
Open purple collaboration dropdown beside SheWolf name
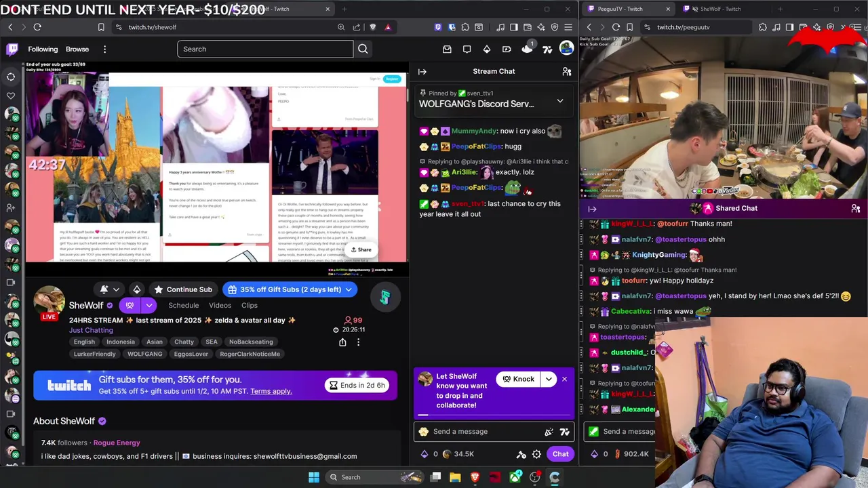tap(149, 305)
